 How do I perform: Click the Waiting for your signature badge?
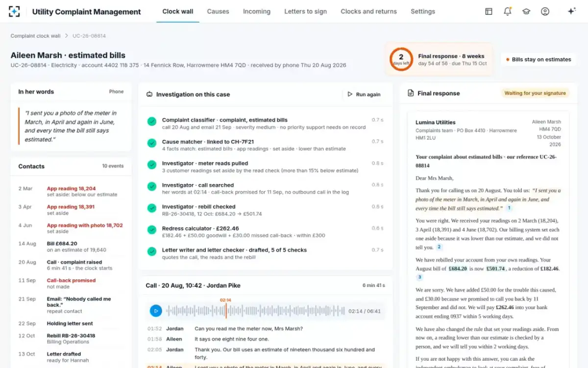pos(535,93)
